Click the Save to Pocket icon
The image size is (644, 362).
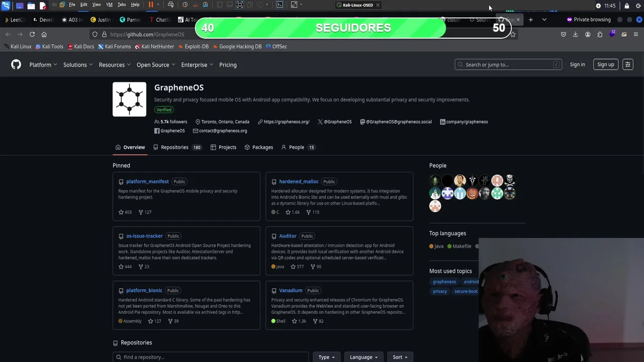pyautogui.click(x=563, y=34)
